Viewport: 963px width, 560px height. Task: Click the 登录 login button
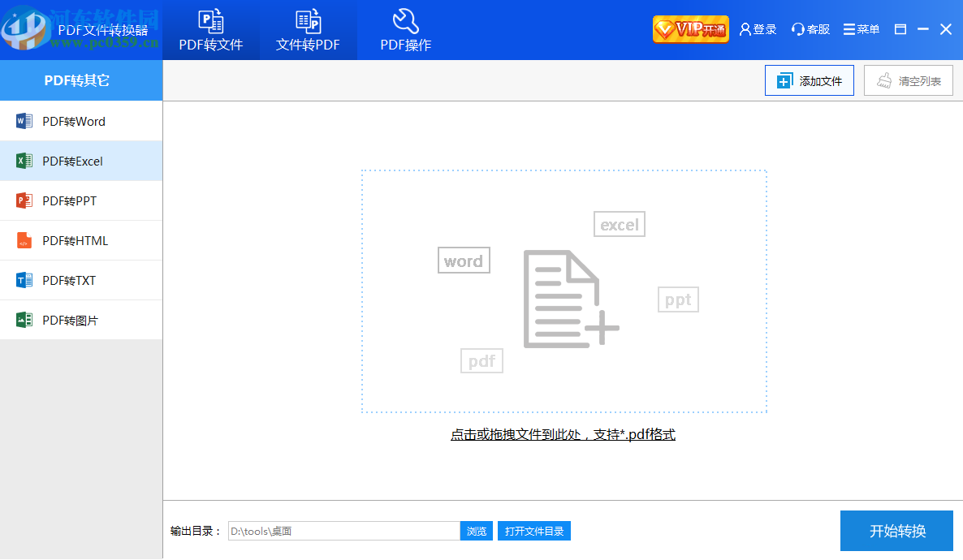(x=758, y=29)
